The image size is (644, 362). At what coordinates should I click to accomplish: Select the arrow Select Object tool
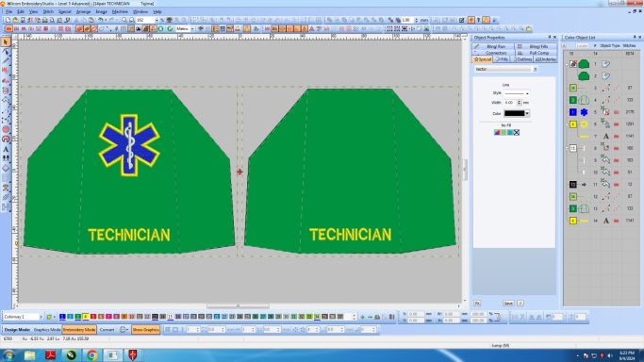click(6, 41)
